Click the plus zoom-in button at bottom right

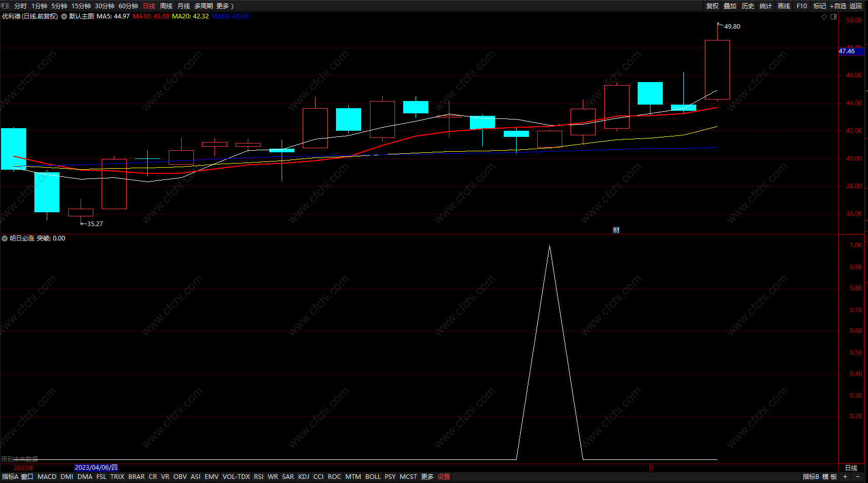coord(845,477)
